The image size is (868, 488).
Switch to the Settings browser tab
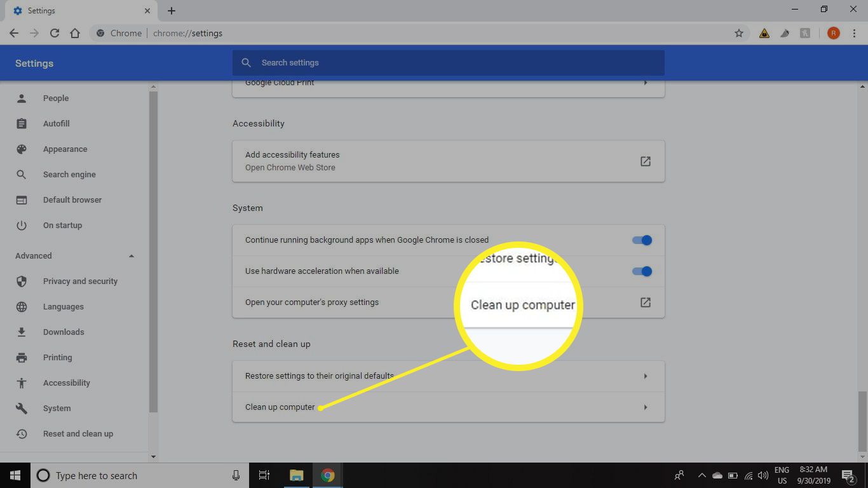click(76, 10)
